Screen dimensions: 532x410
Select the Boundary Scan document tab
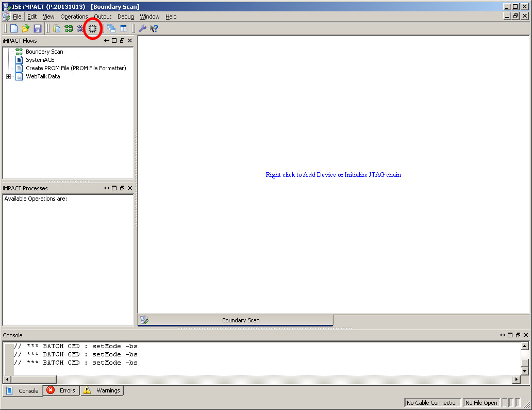(x=236, y=320)
